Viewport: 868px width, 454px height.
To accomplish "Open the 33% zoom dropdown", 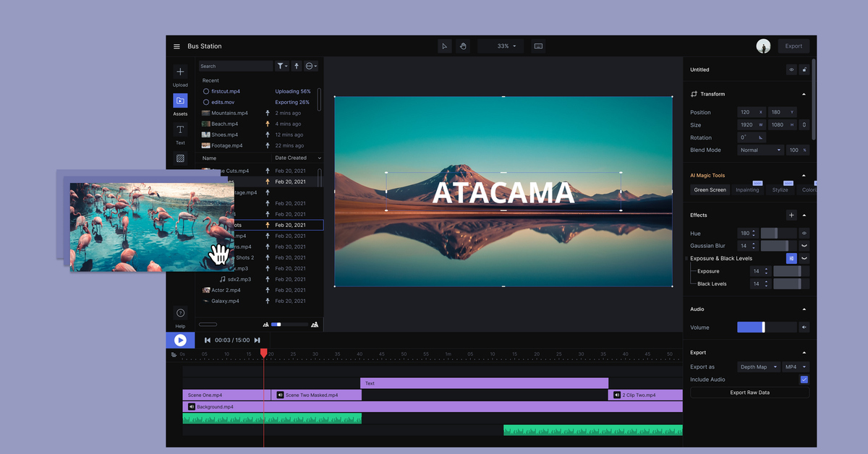I will [x=506, y=46].
